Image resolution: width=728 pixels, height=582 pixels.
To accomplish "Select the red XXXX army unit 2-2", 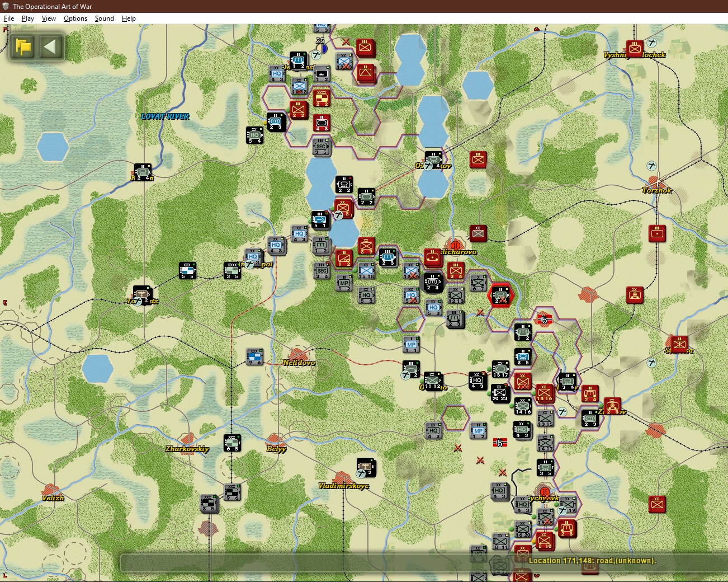I will pyautogui.click(x=322, y=98).
